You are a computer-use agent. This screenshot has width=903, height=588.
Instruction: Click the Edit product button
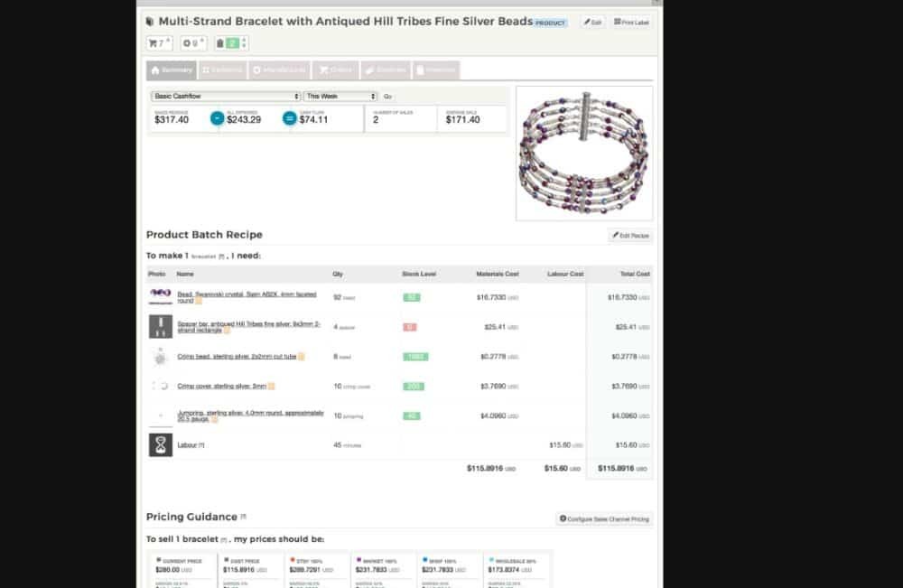click(592, 22)
